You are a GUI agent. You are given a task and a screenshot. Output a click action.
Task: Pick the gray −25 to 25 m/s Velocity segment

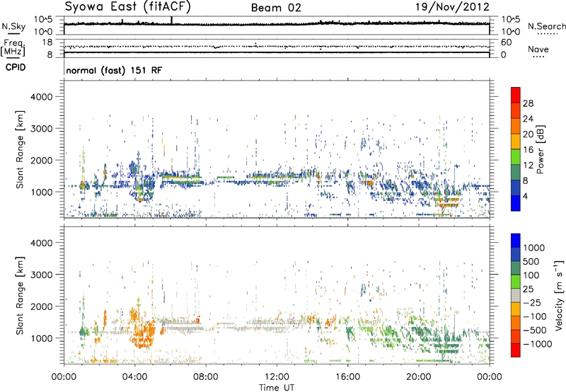(516, 295)
